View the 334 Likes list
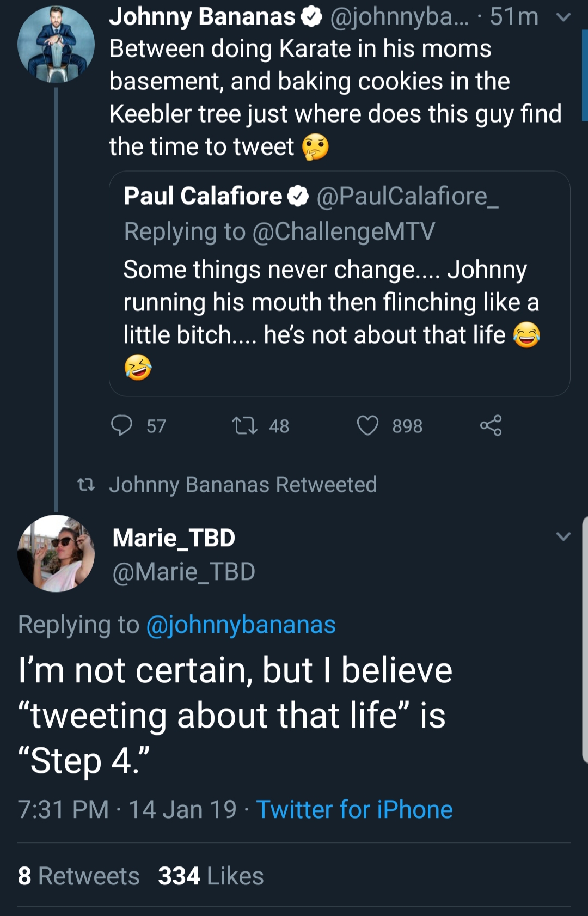Image resolution: width=588 pixels, height=916 pixels. 211,876
